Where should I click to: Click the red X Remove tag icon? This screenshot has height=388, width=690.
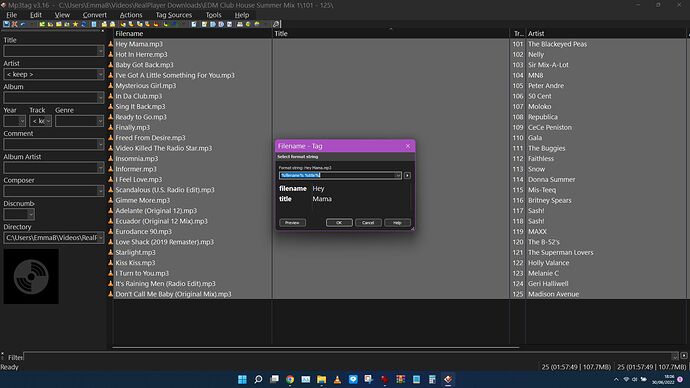(x=15, y=24)
